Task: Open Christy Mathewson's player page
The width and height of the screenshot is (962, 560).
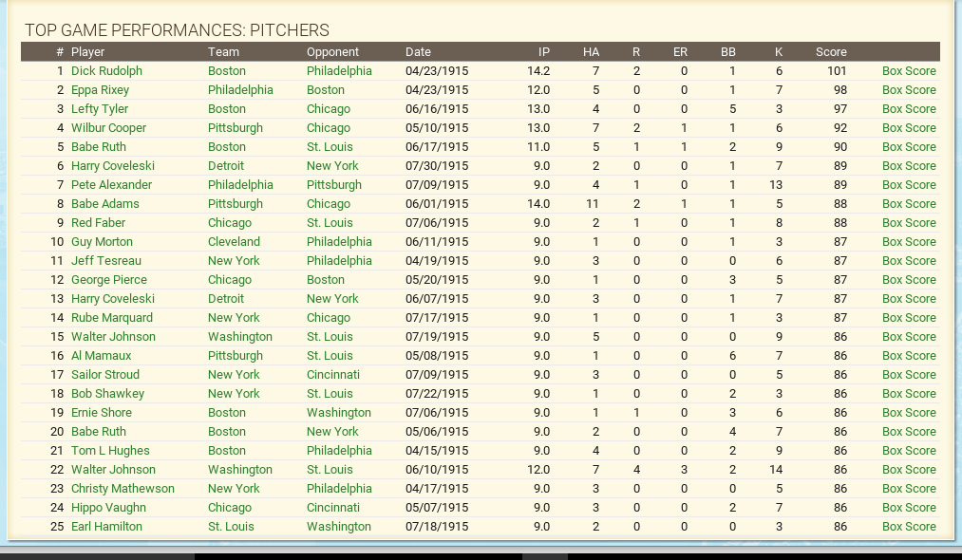Action: pos(123,489)
